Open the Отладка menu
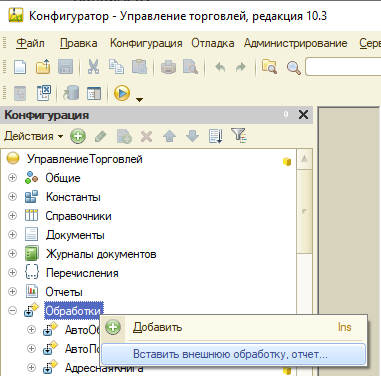The height and width of the screenshot is (376, 381). 213,43
